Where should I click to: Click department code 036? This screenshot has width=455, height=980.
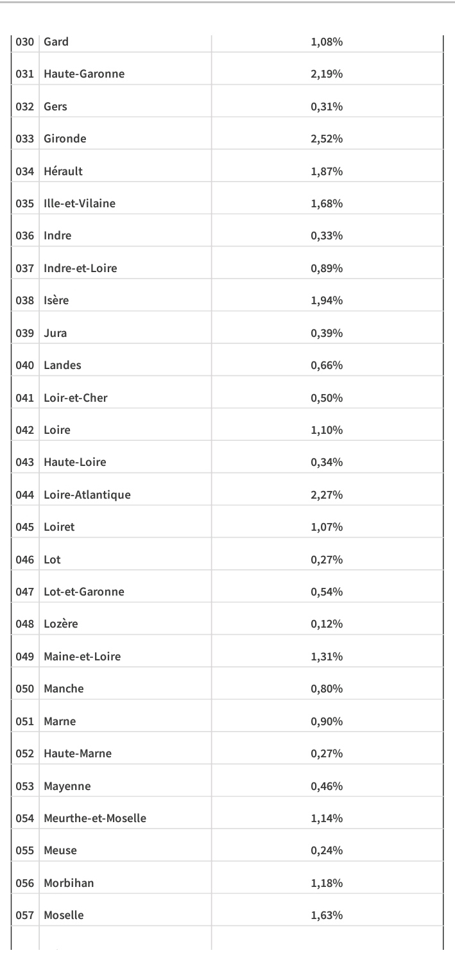point(25,236)
